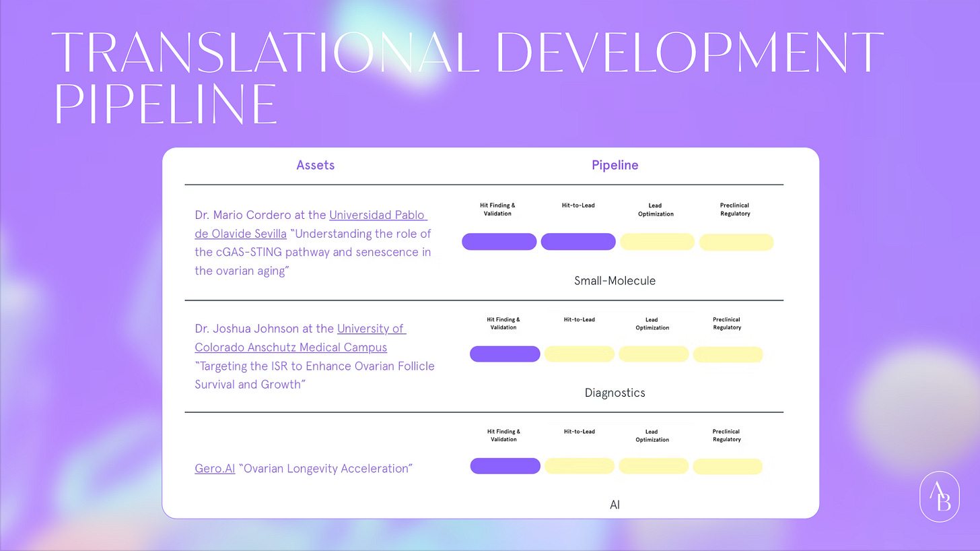Screen dimensions: 980x551
Task: Click the Dr. Mario Cordero name text
Action: point(244,215)
